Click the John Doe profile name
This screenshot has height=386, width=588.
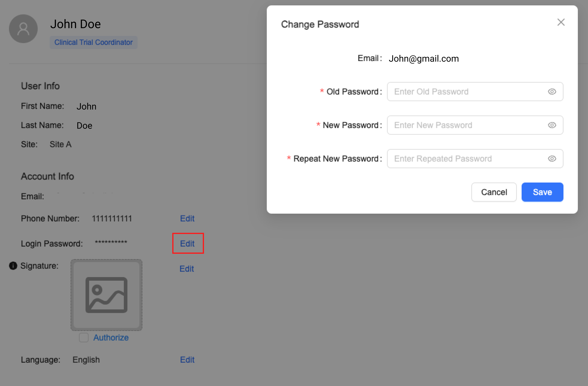(x=76, y=24)
